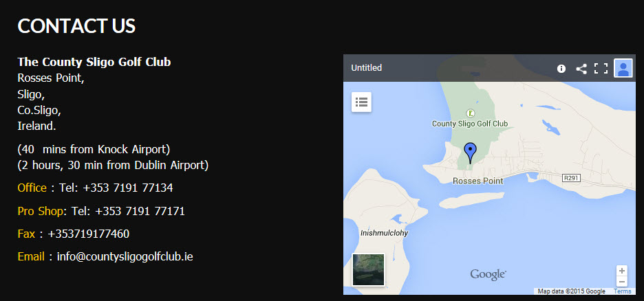Image resolution: width=644 pixels, height=301 pixels.
Task: Share the embedded map
Action: click(581, 68)
